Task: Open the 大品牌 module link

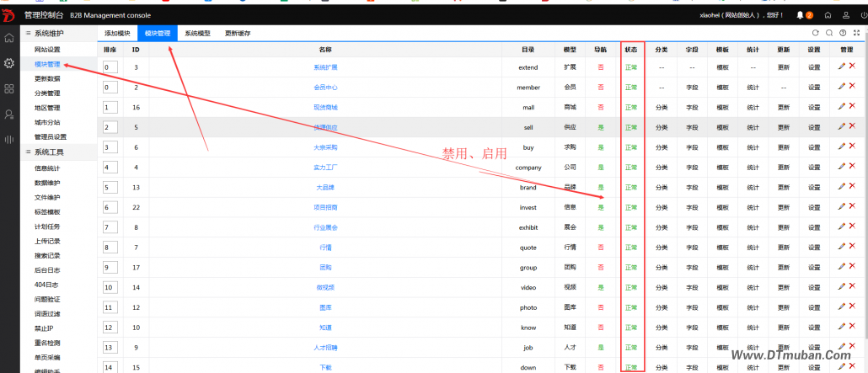Action: coord(325,187)
